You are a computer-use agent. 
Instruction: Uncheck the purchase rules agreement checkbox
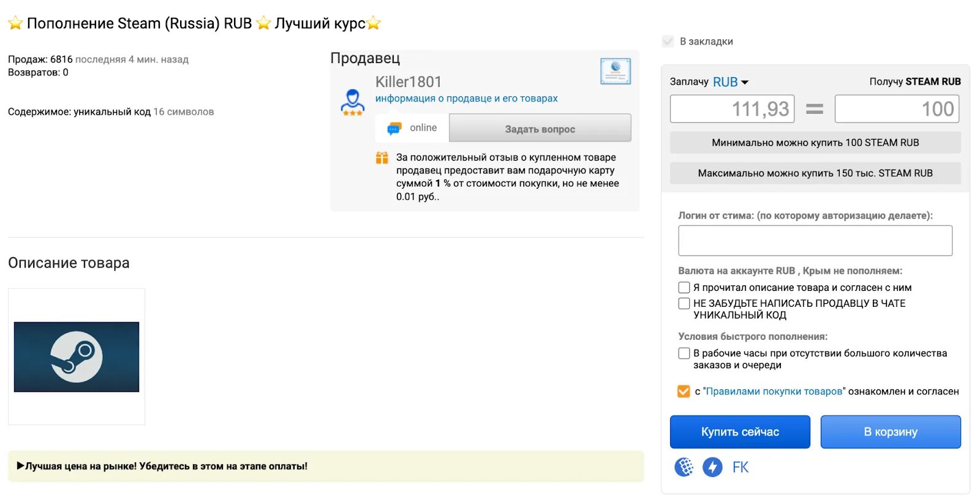(x=684, y=391)
